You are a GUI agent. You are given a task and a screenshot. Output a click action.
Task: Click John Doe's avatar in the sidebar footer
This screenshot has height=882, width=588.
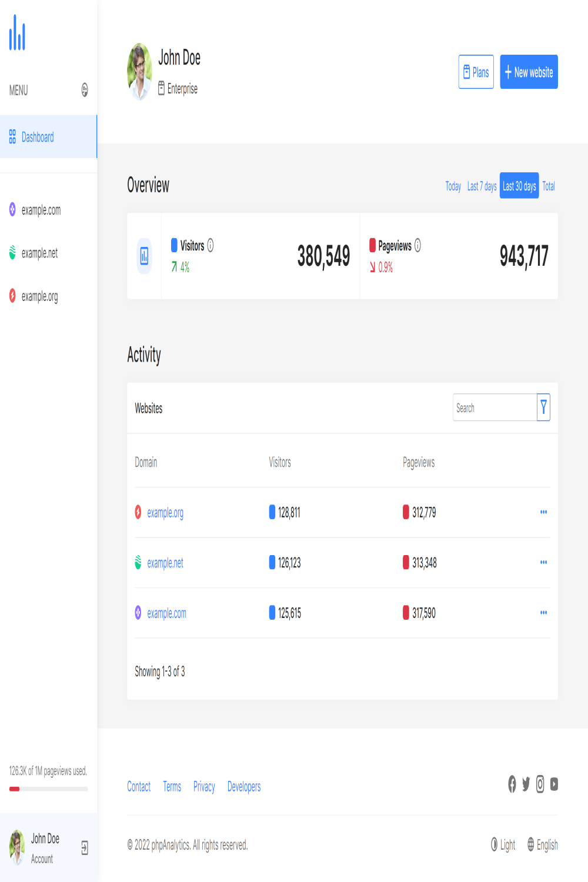[x=17, y=847]
